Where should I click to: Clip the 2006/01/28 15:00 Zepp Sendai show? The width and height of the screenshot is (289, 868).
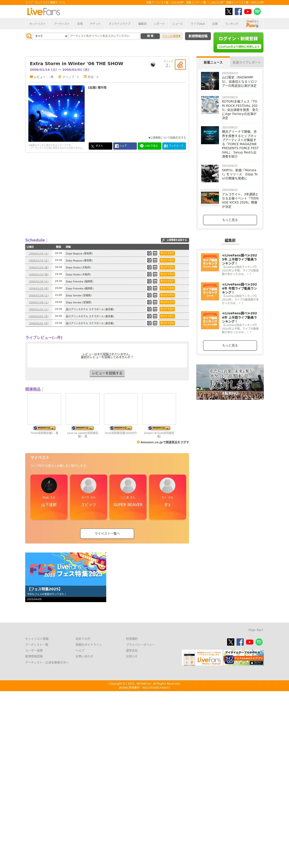tap(149, 295)
